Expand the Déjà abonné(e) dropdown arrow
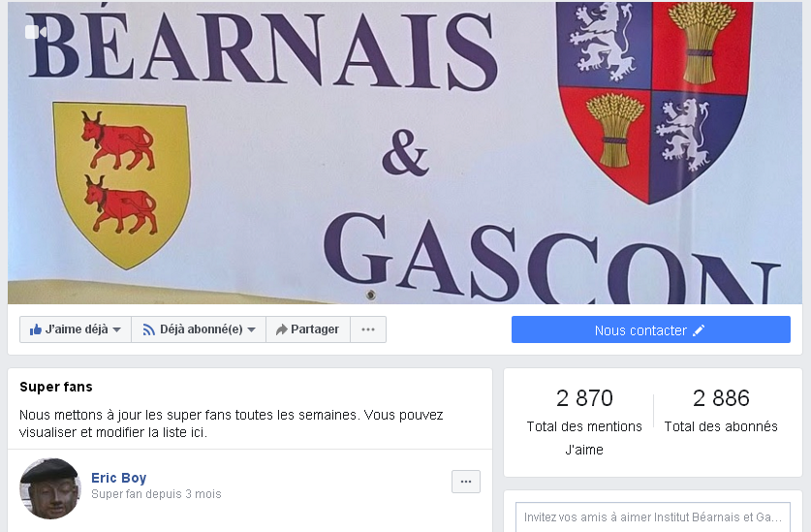 coord(251,330)
